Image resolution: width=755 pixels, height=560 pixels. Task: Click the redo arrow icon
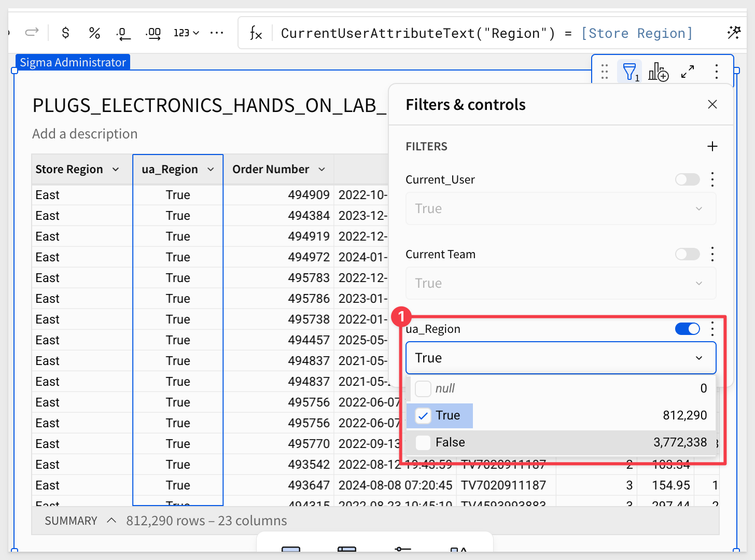(32, 33)
